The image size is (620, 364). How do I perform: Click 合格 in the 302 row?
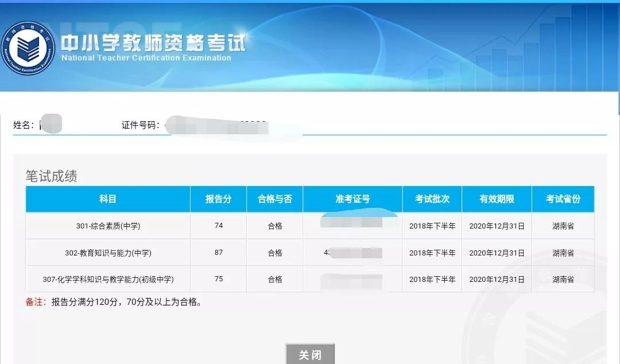[275, 253]
